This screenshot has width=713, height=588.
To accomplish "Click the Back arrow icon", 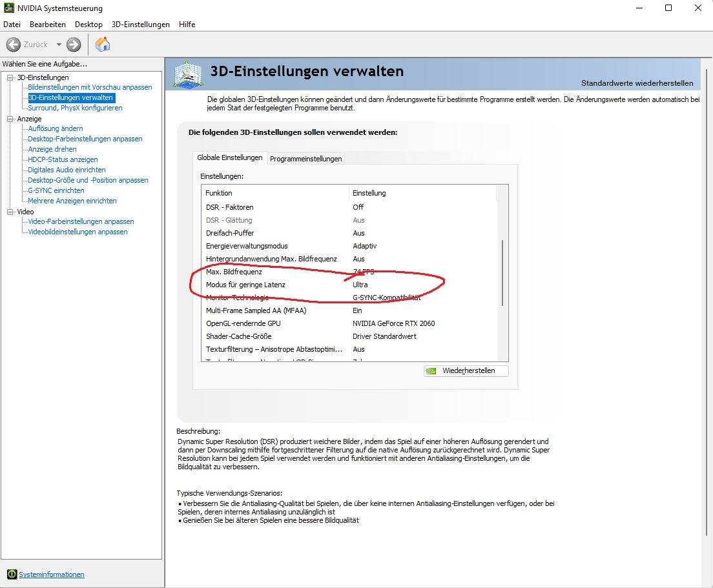I will (13, 45).
